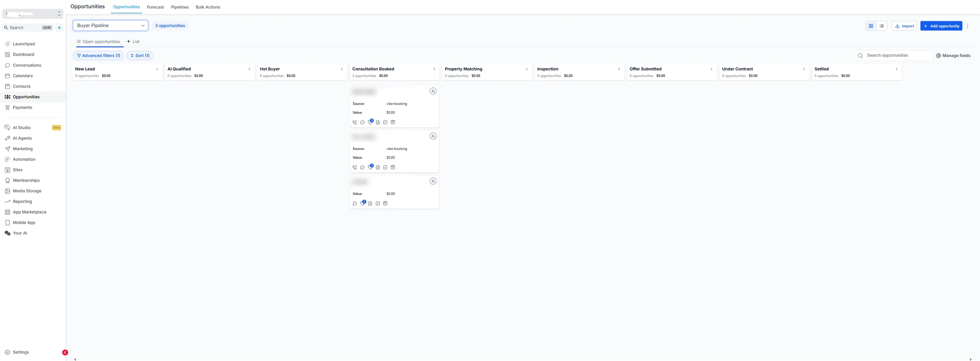This screenshot has height=361, width=980.
Task: Assign an owner on the topmost opportunity card
Action: tap(433, 91)
